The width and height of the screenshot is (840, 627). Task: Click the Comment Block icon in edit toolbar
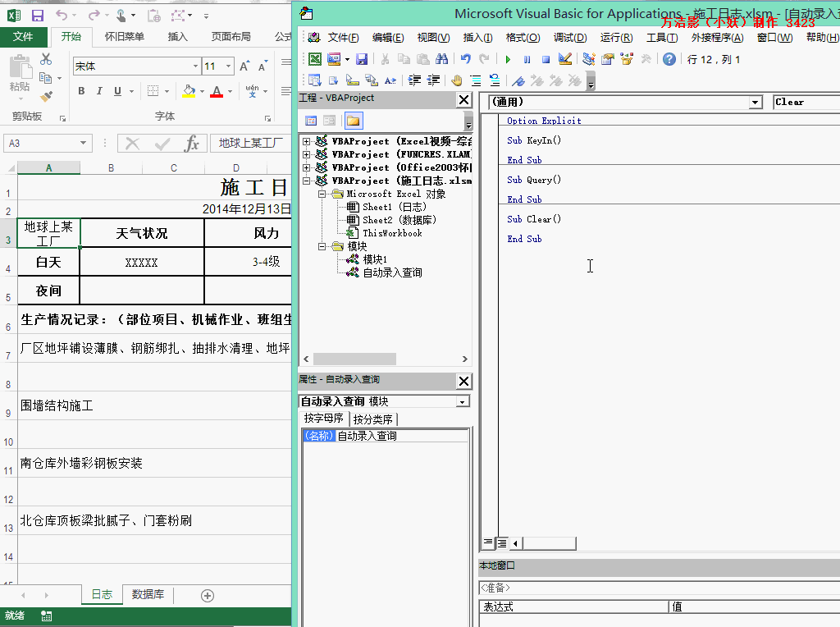[x=475, y=80]
